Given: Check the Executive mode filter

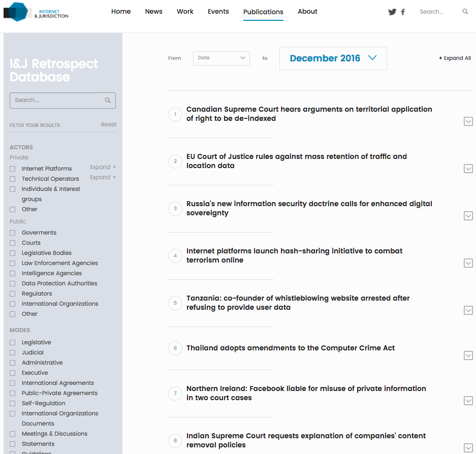Looking at the screenshot, I should (x=13, y=373).
